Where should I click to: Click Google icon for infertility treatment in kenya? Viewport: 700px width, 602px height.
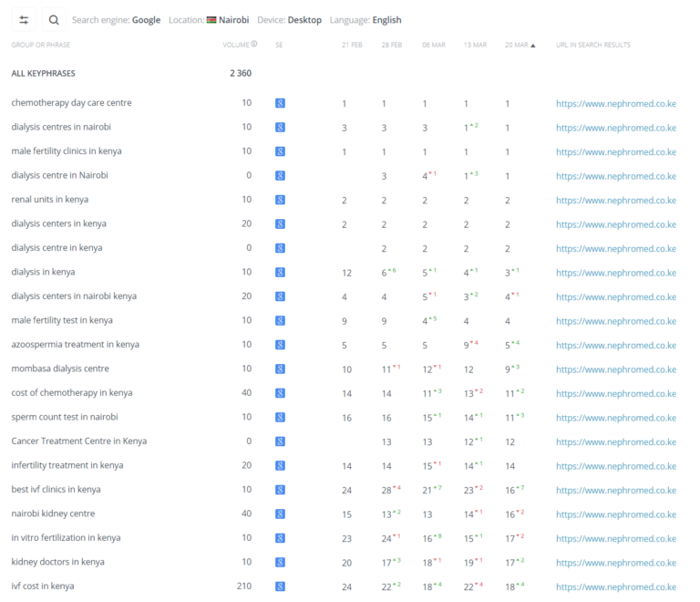(280, 465)
